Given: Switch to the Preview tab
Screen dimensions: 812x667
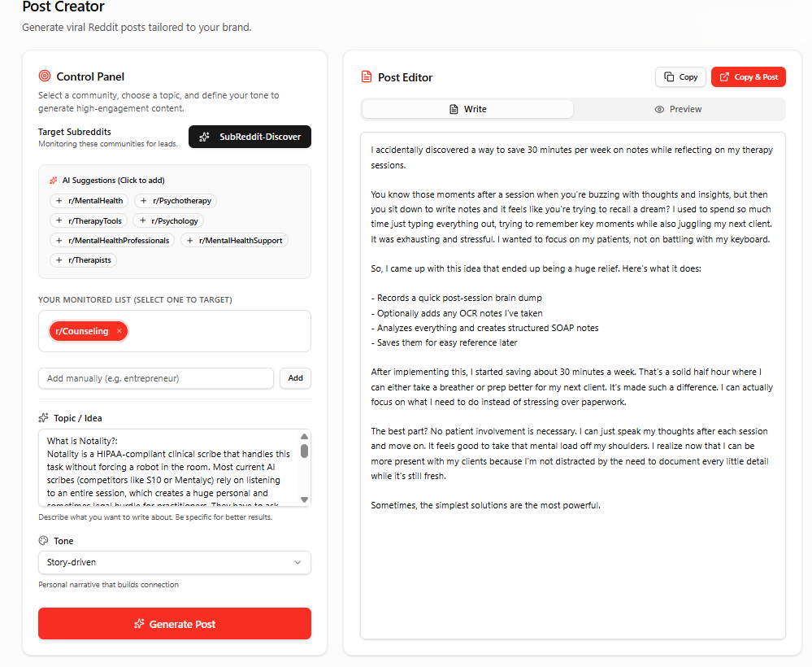Looking at the screenshot, I should 678,108.
